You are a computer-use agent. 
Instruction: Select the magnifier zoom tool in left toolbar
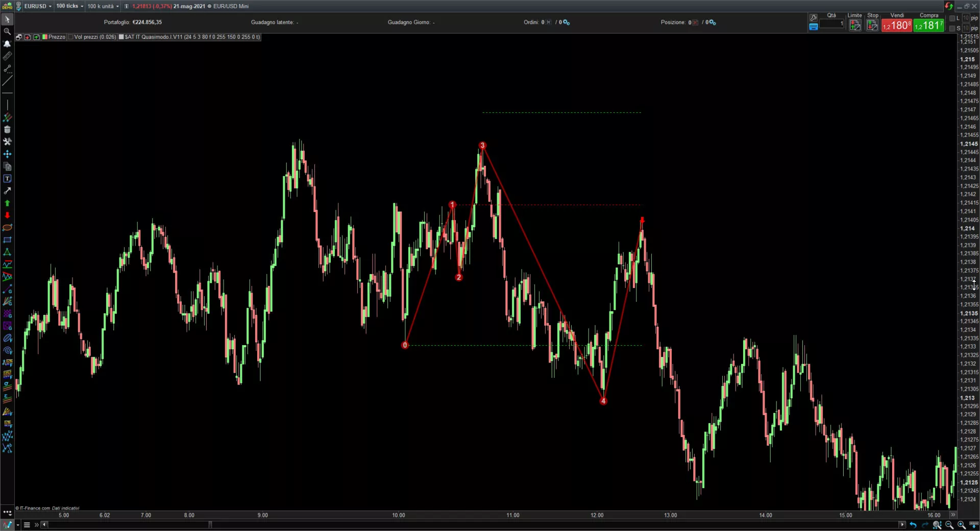7,32
